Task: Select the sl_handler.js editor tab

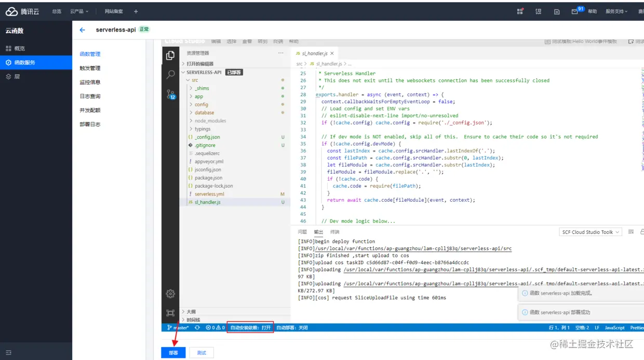Action: (314, 53)
